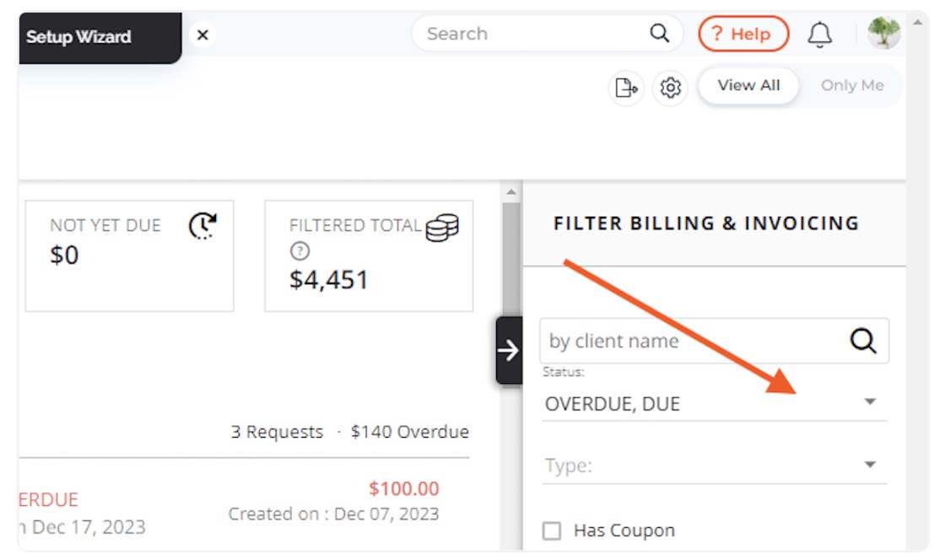Click the Filtered Total help question mark
940x560 pixels.
[300, 251]
